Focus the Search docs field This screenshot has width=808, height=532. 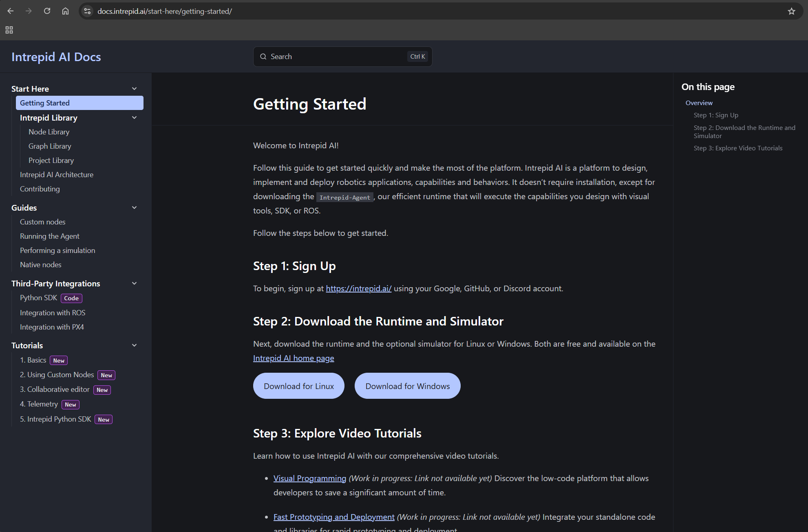coord(342,57)
